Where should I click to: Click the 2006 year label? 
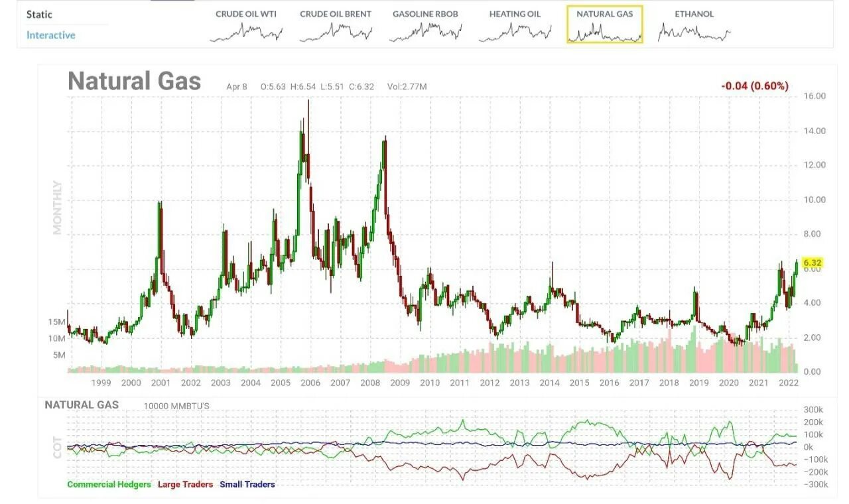tap(310, 383)
